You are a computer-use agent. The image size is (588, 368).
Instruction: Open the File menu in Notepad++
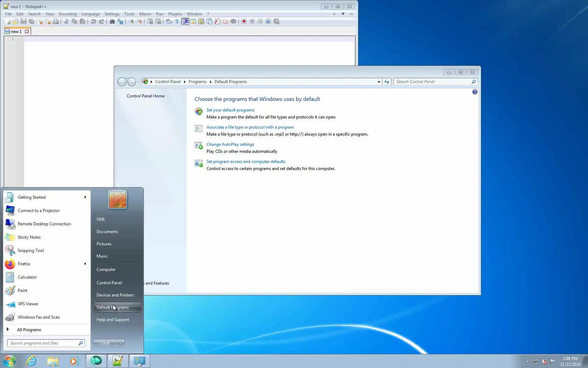click(x=8, y=14)
